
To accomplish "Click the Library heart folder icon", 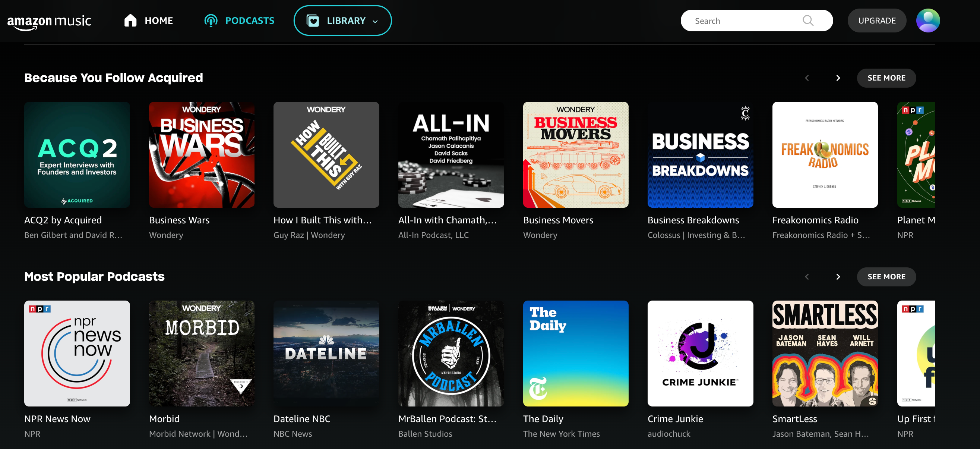I will pyautogui.click(x=313, y=21).
